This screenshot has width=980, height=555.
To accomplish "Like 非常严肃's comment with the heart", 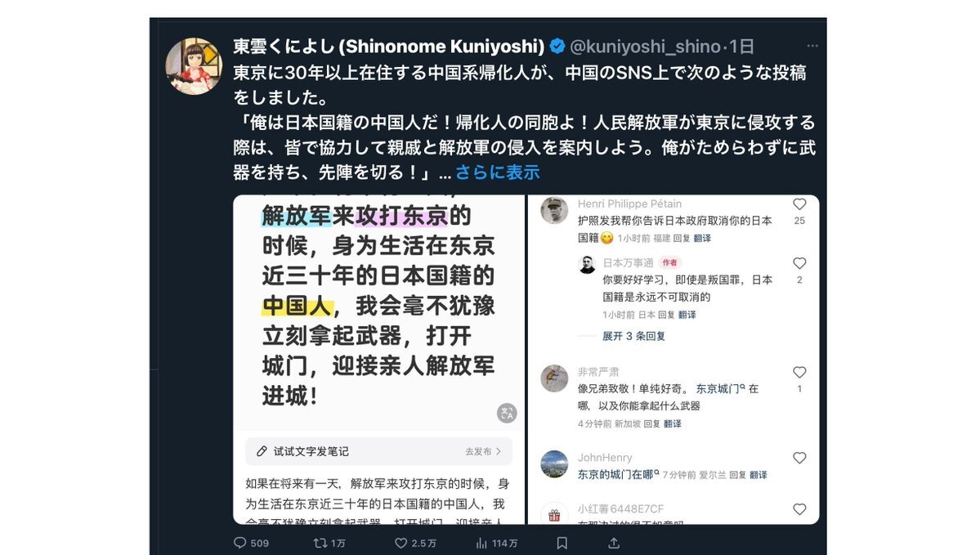I will 799,373.
